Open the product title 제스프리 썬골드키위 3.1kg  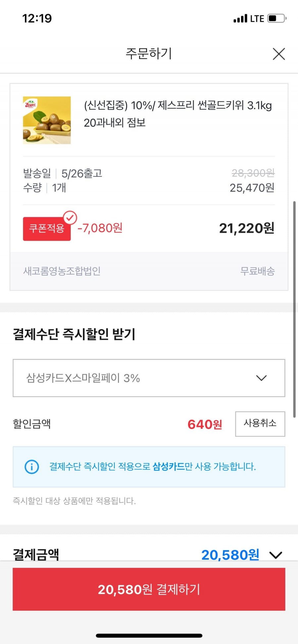point(178,114)
